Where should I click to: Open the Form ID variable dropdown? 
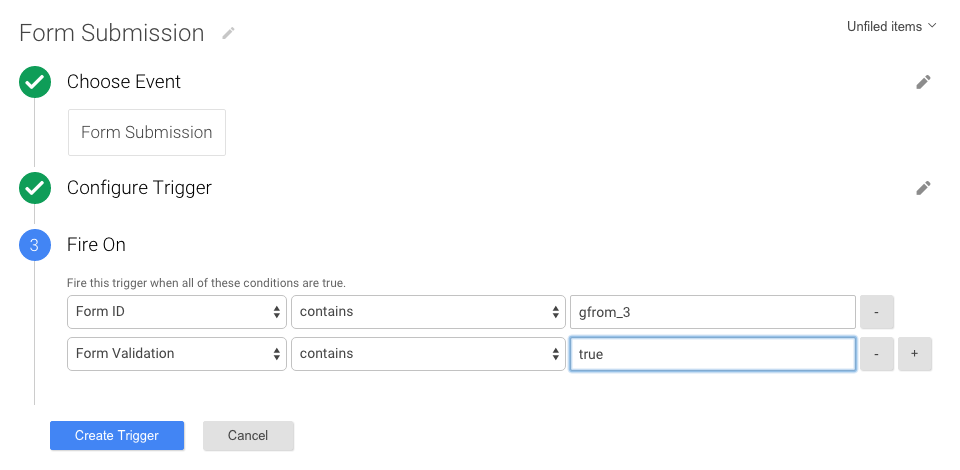tap(177, 312)
